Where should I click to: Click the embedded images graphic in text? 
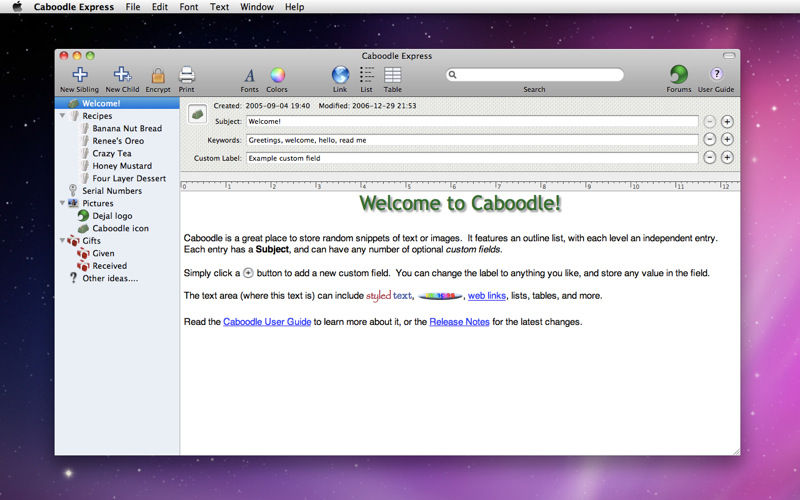pos(440,296)
